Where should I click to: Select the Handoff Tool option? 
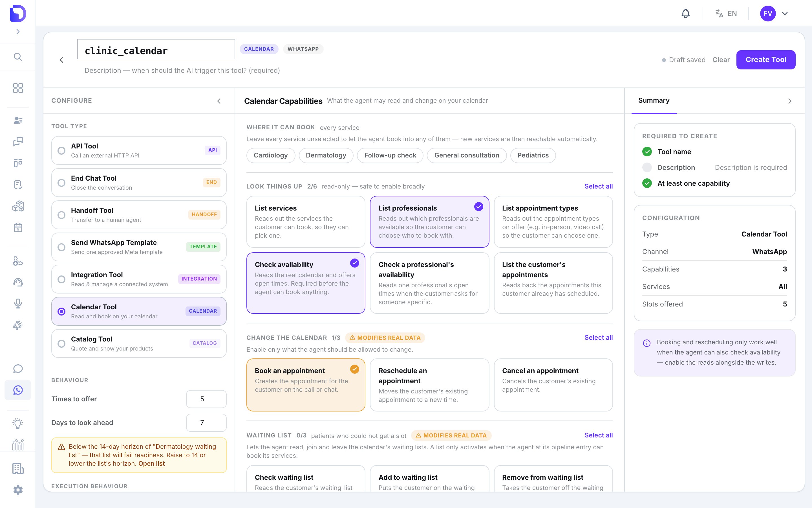pyautogui.click(x=139, y=215)
